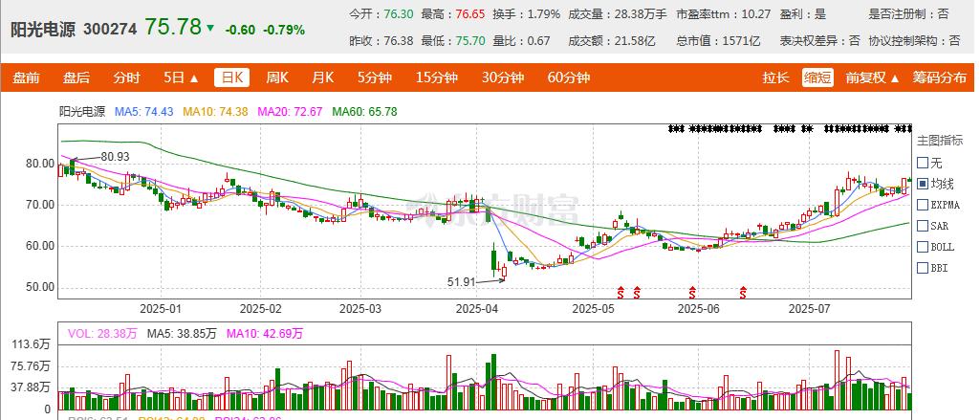Enable the EXPMA indicator checkbox
This screenshot has height=420, width=980.
923,205
